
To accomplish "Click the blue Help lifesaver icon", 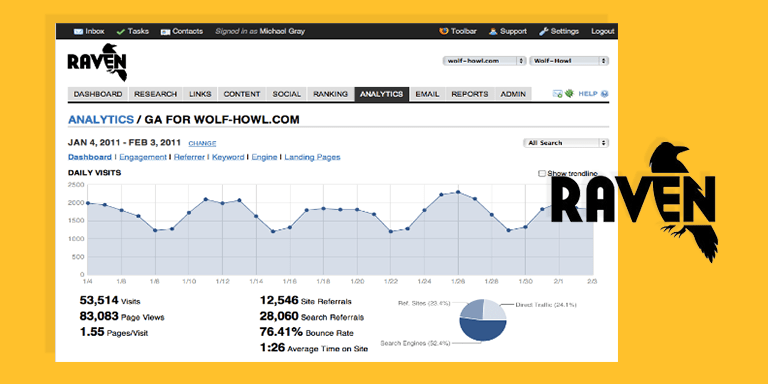I will 604,94.
